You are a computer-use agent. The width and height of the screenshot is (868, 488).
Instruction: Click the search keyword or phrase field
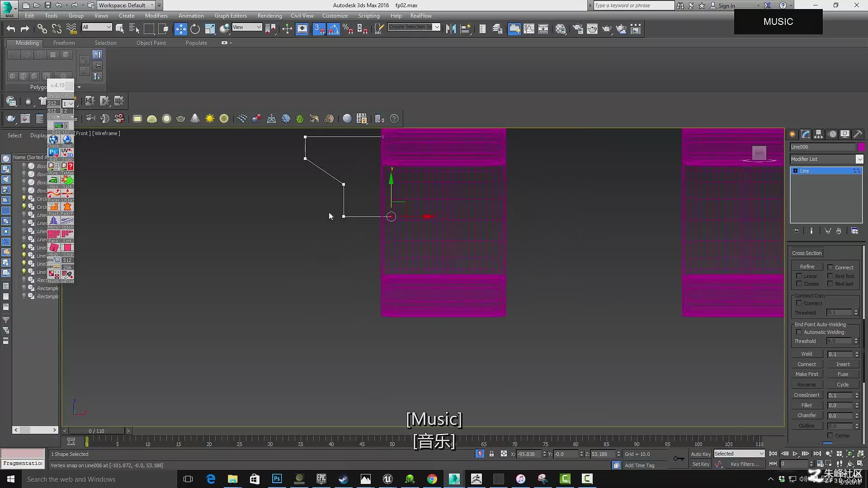633,5
